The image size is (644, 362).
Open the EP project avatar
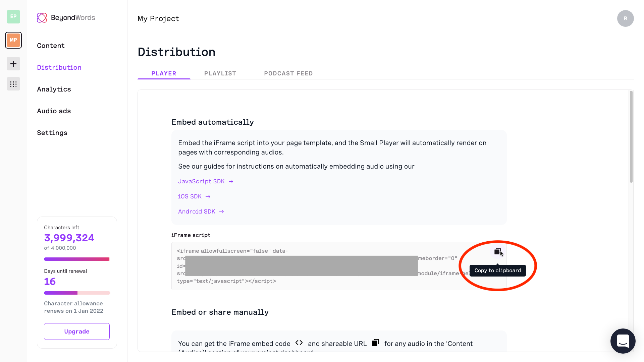coord(13,17)
